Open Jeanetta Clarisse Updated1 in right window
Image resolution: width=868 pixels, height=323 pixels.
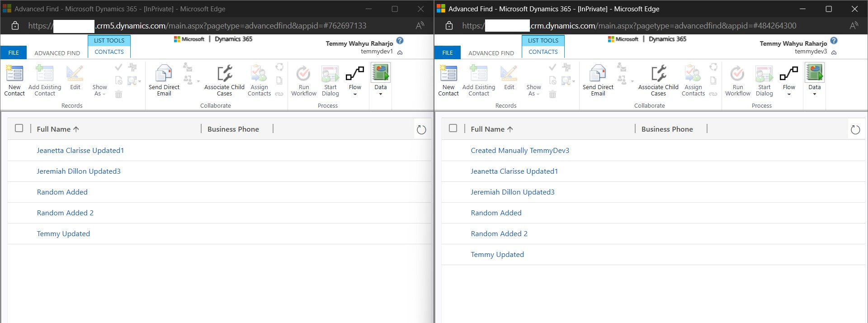[x=514, y=171]
